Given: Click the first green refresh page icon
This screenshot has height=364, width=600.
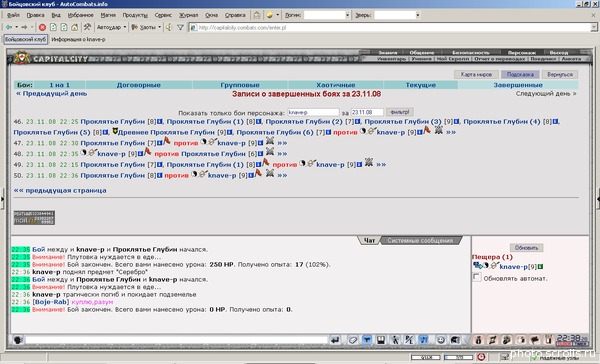Looking at the screenshot, I should (53, 28).
